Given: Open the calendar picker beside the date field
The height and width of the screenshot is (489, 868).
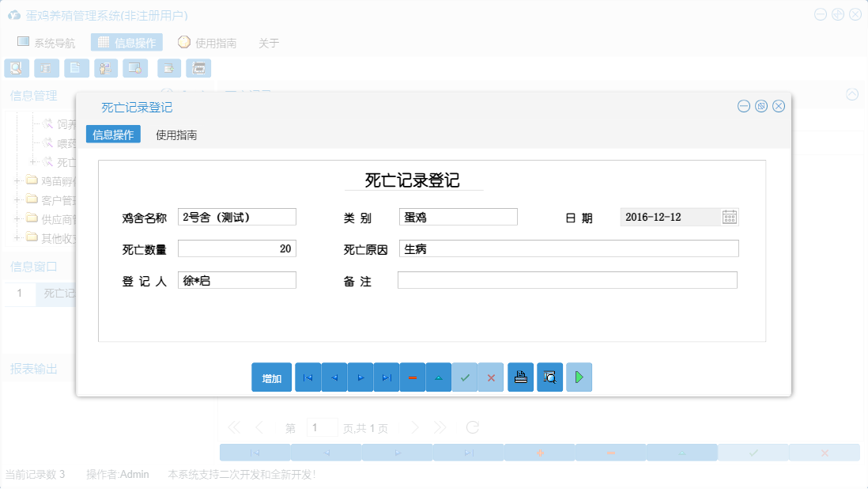Looking at the screenshot, I should click(730, 216).
